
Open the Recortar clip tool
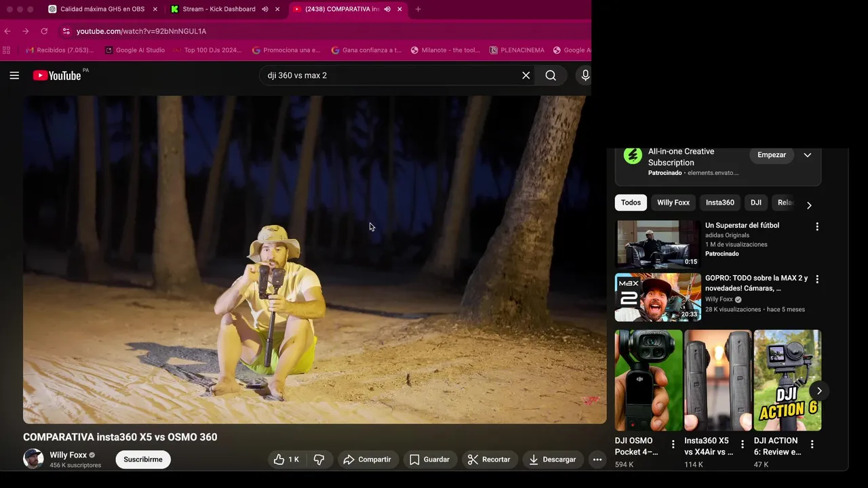click(x=489, y=460)
